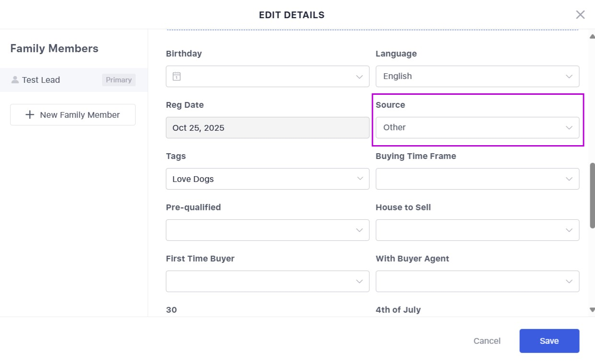Image resolution: width=595 pixels, height=364 pixels.
Task: Expand the Pre-qualified dropdown
Action: tap(268, 230)
